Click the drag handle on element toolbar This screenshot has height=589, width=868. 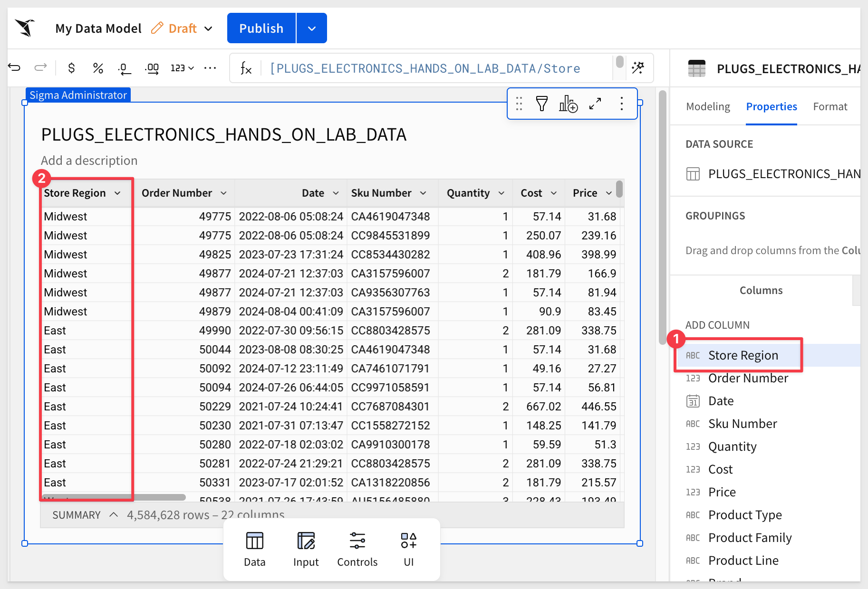519,104
